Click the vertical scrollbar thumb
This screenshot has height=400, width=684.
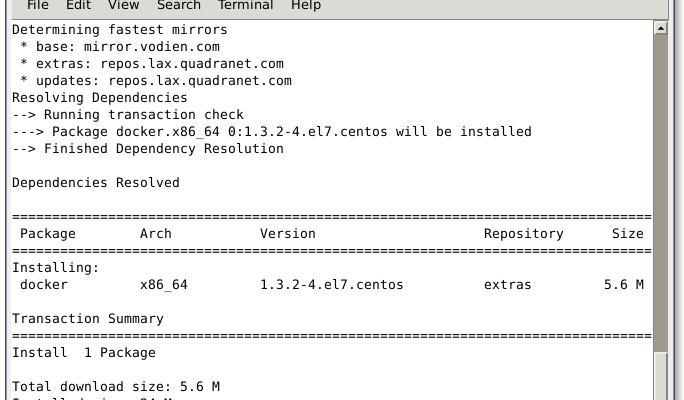pyautogui.click(x=660, y=193)
